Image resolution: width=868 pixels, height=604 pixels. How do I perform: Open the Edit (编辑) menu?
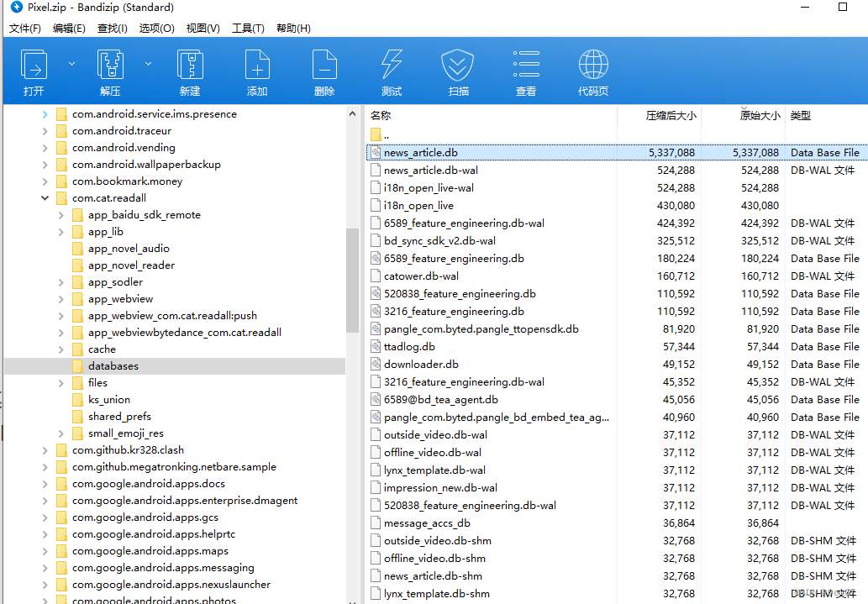[x=69, y=29]
